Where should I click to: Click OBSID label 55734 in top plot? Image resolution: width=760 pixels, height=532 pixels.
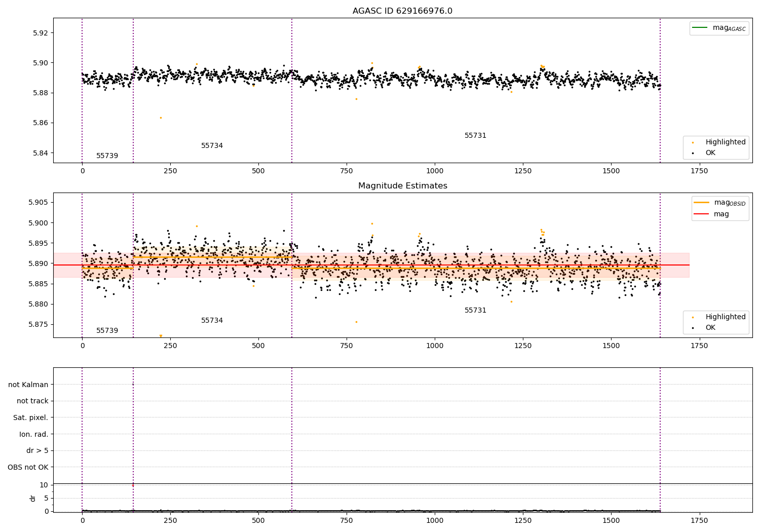click(212, 145)
